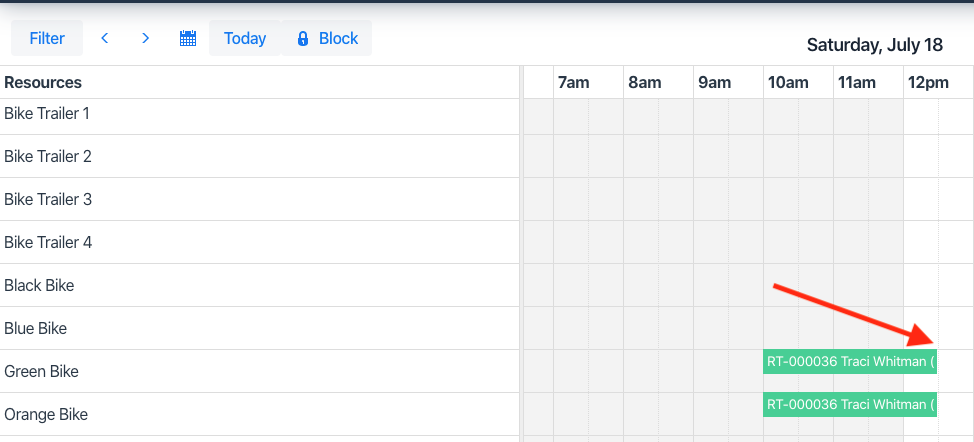Select Blue Bike resource row
Viewport: 974px width, 442px height.
(36, 329)
